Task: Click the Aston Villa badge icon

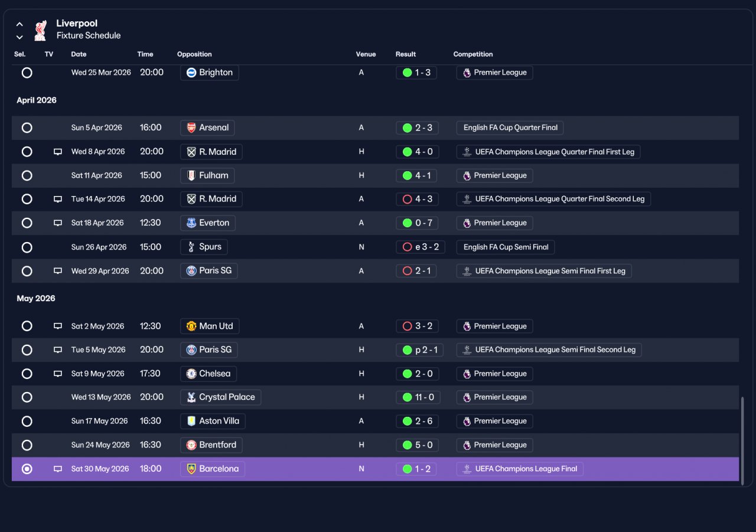Action: [191, 421]
